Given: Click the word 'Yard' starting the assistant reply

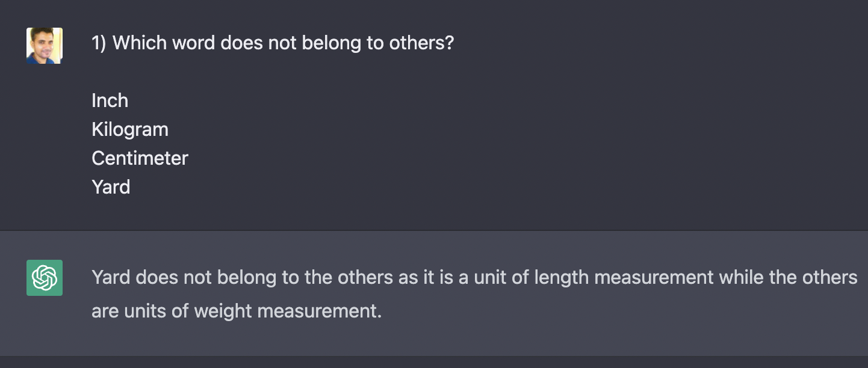Looking at the screenshot, I should coord(111,277).
